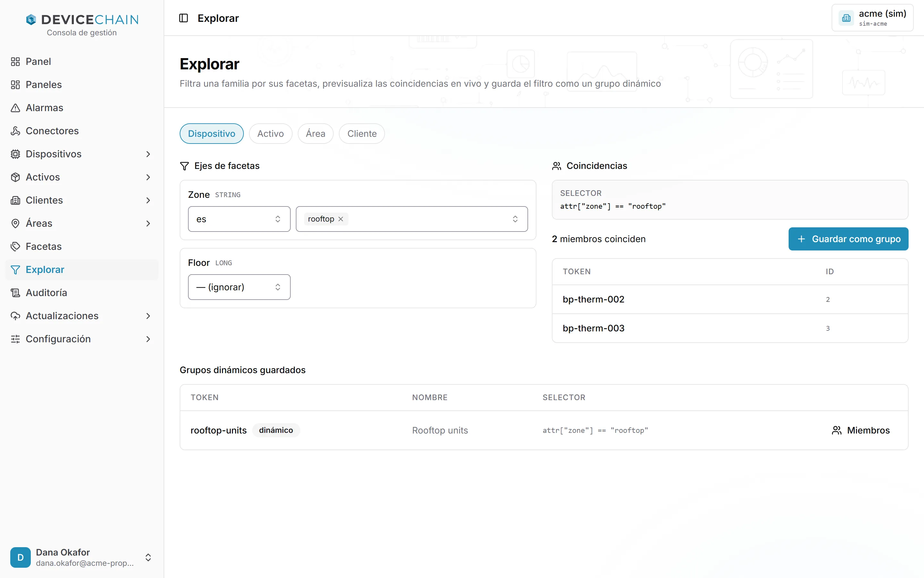Expand the Dispositivos submenu chevron
Viewport: 924px width, 578px height.
point(148,154)
